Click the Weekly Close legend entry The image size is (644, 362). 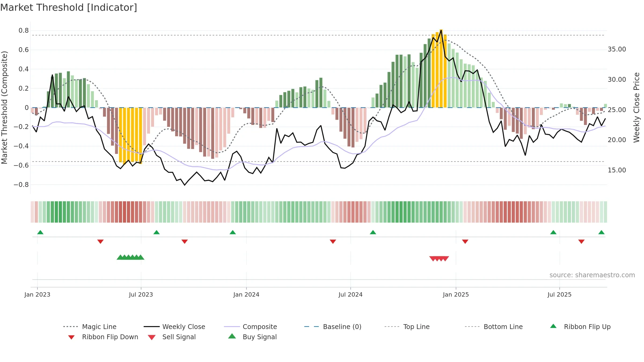[174, 327]
